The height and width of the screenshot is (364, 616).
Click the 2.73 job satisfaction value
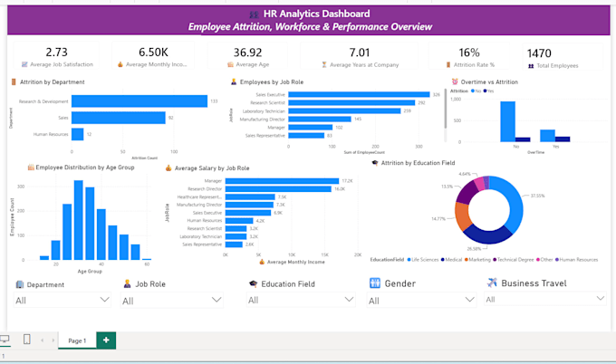tap(56, 53)
